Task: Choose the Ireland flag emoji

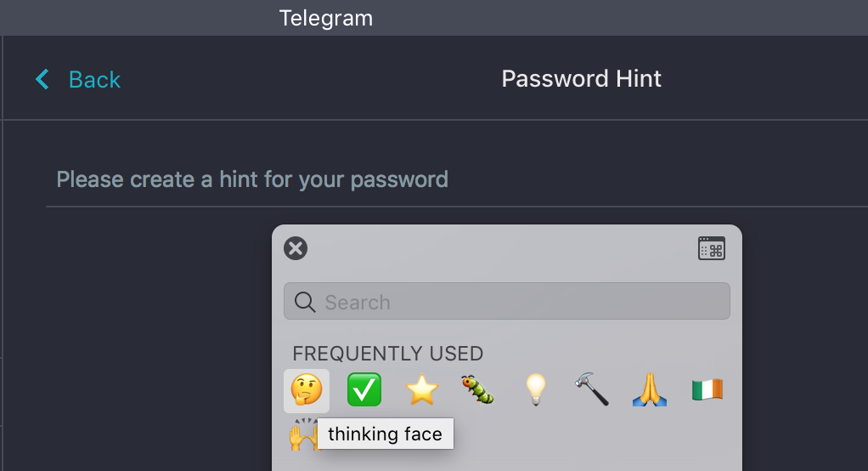Action: point(706,390)
